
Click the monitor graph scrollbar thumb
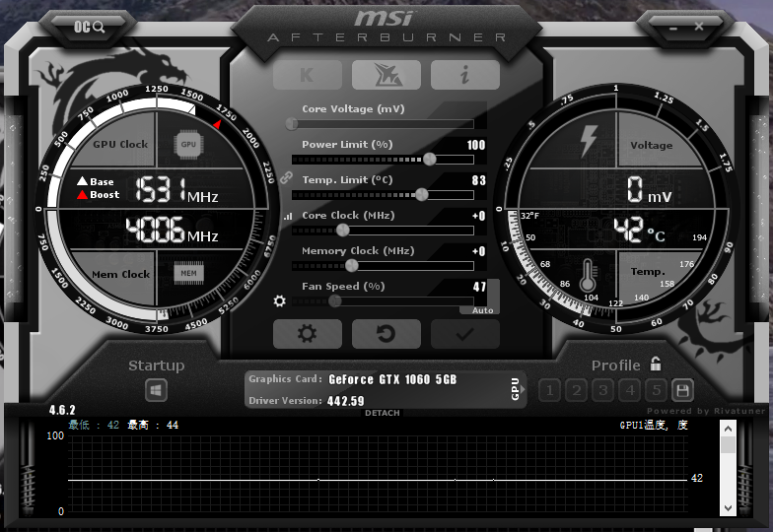[x=728, y=445]
